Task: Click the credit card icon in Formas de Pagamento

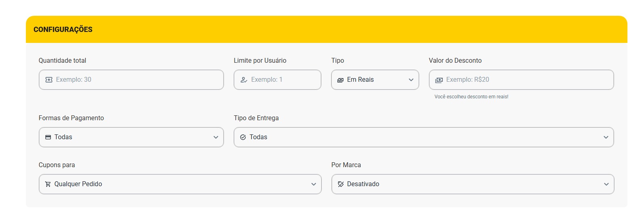Action: click(x=48, y=137)
